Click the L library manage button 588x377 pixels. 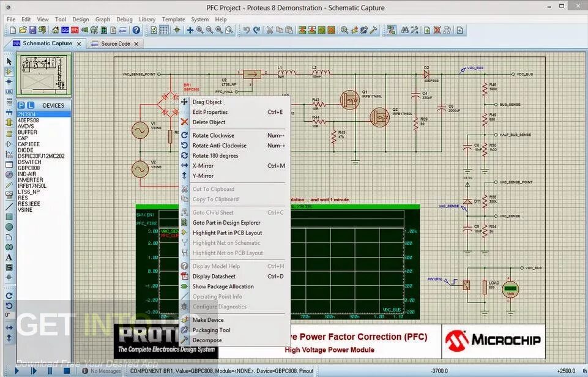click(x=31, y=105)
